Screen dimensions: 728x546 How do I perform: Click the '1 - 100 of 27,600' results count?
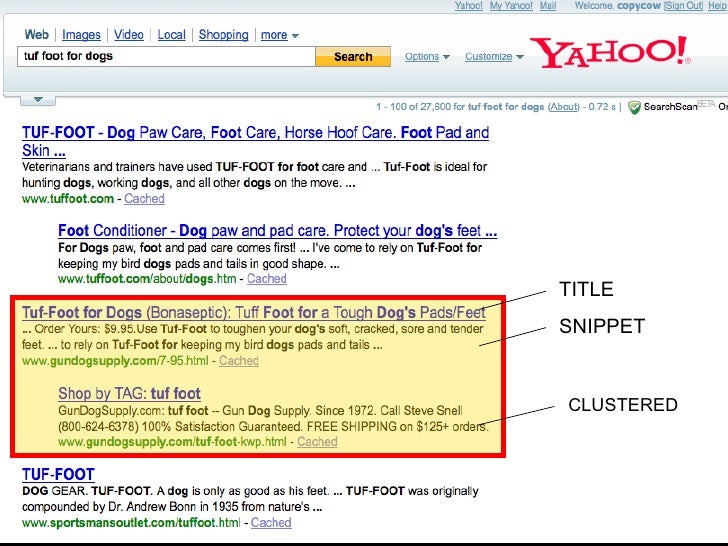(x=413, y=107)
